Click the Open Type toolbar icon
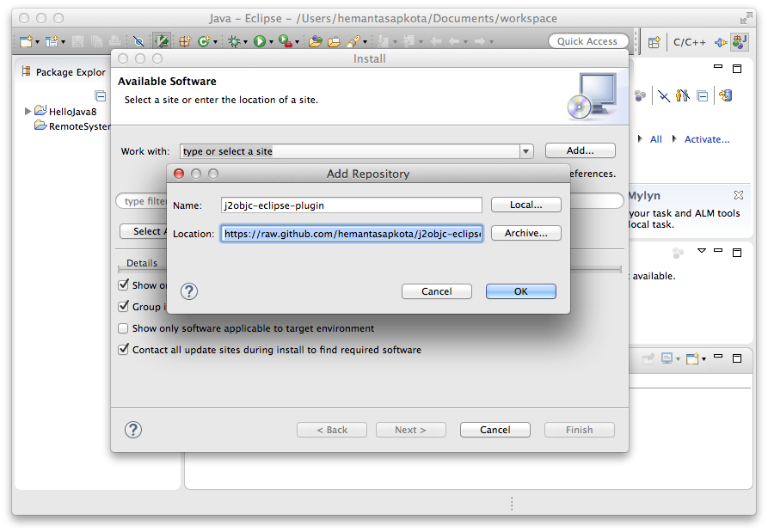 coord(316,41)
